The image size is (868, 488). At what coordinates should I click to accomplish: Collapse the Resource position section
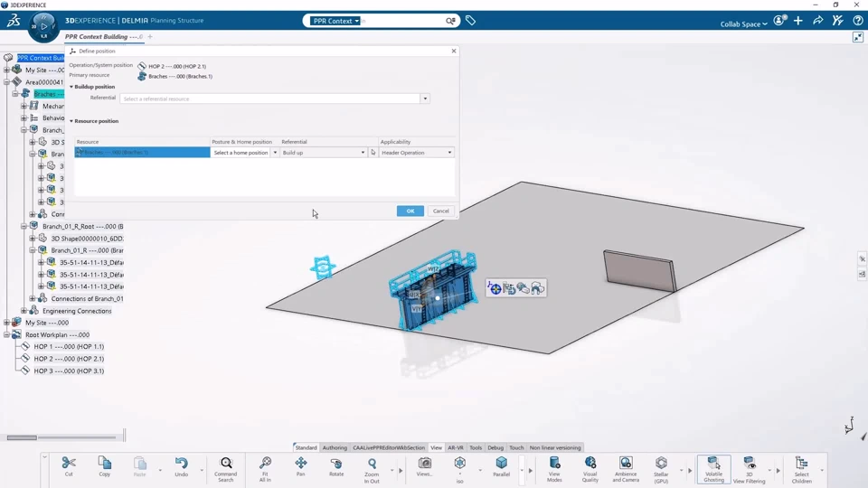click(x=71, y=121)
